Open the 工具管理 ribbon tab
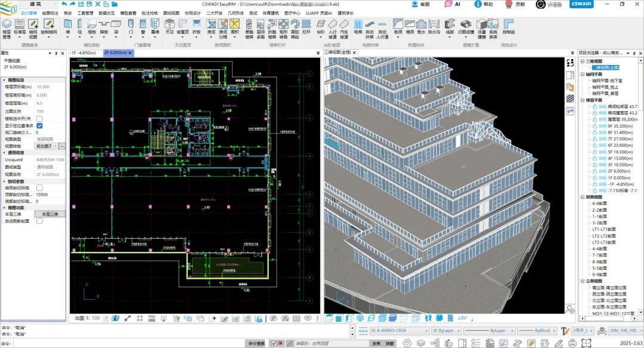This screenshot has height=348, width=644. pyautogui.click(x=85, y=13)
